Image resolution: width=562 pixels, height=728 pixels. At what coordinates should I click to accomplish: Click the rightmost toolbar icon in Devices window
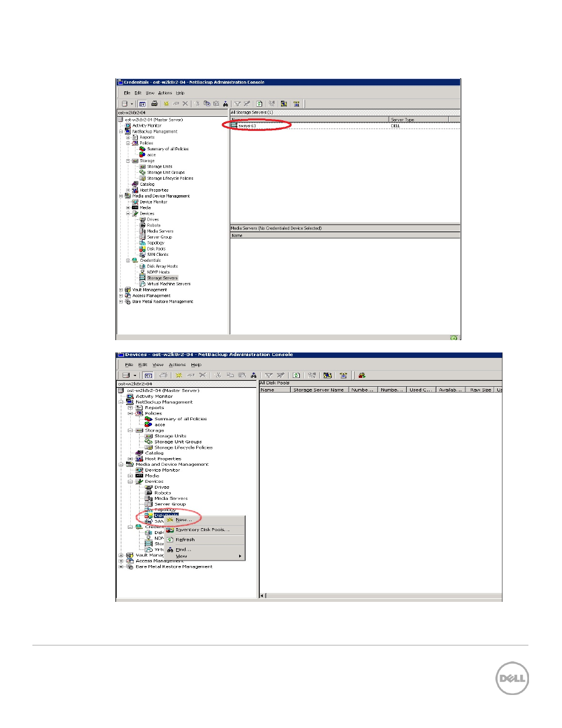[x=362, y=375]
